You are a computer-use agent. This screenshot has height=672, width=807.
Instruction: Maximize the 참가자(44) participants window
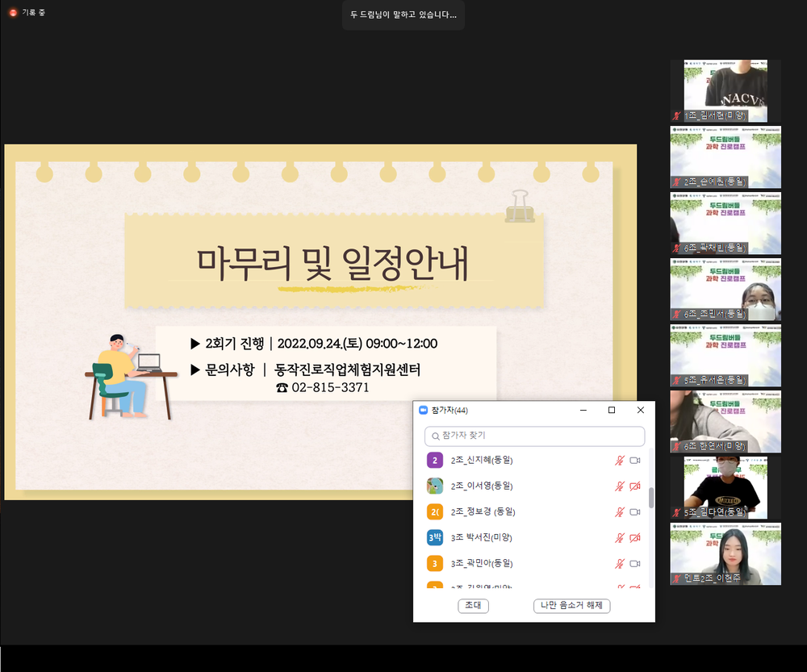pyautogui.click(x=612, y=410)
